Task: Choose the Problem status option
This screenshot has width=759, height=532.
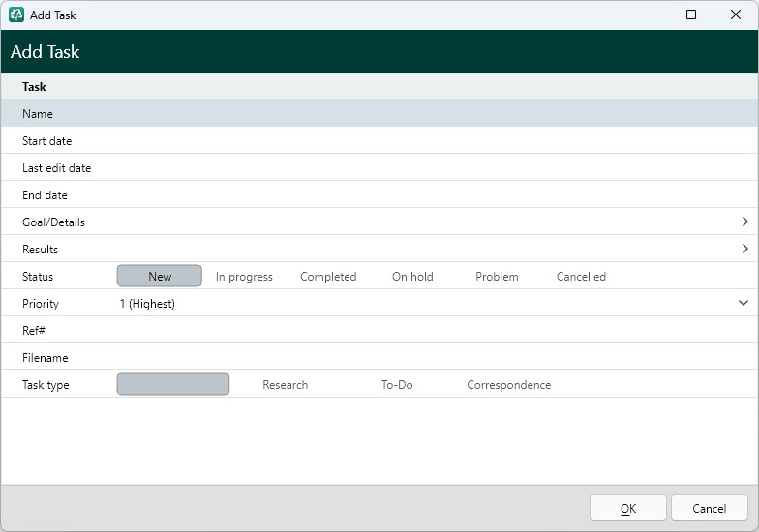Action: pyautogui.click(x=497, y=277)
